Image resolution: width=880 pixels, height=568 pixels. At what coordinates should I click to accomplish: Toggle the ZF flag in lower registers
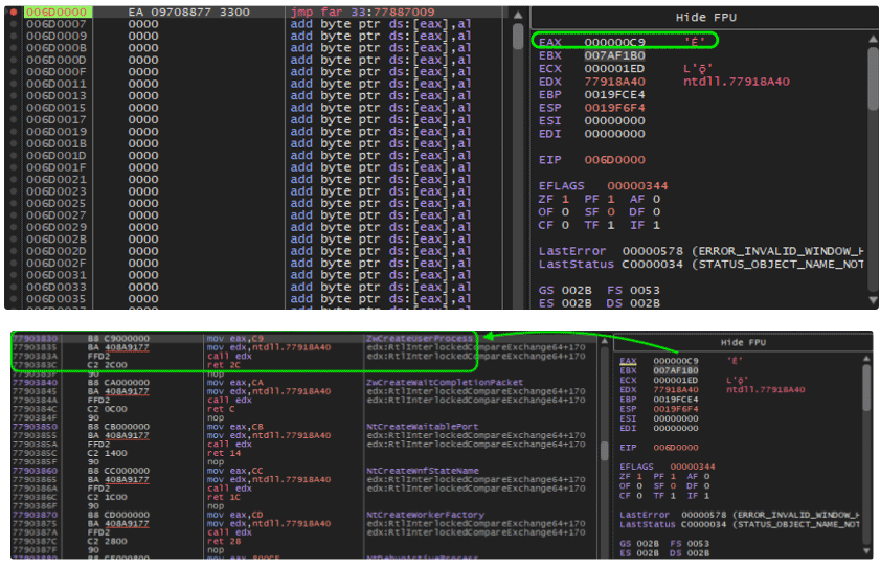click(630, 477)
